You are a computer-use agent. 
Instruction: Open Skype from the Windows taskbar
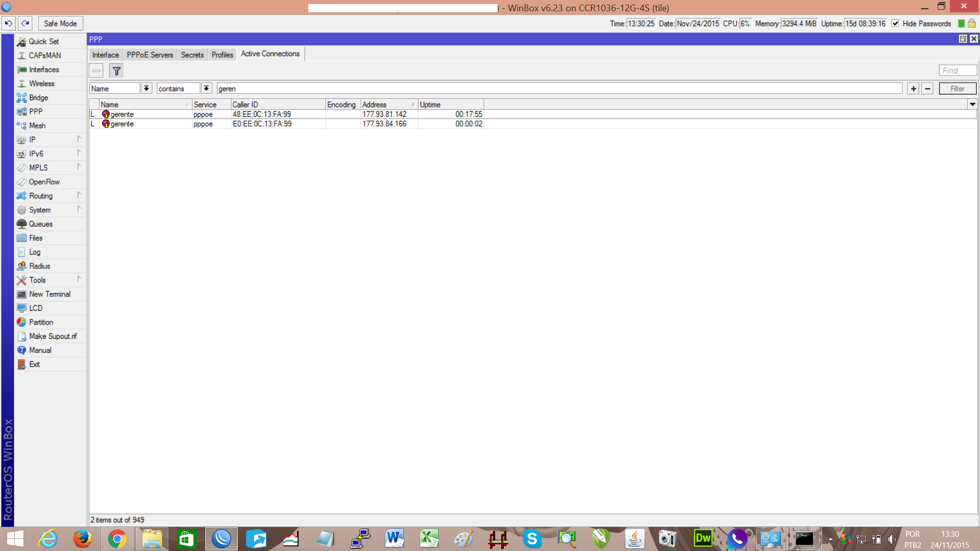coord(532,539)
